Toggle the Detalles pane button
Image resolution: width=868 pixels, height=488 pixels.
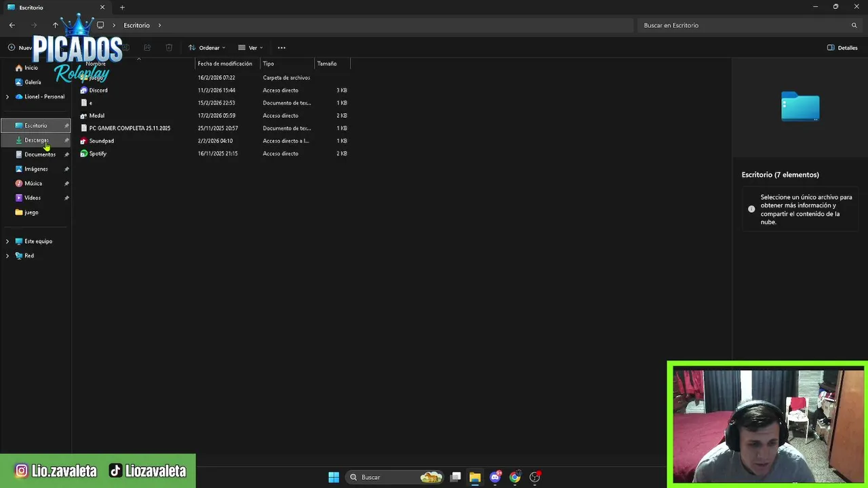click(x=842, y=47)
